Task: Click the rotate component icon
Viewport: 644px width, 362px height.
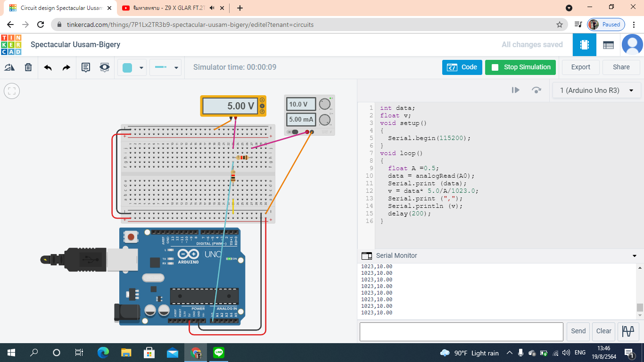Action: pyautogui.click(x=9, y=67)
